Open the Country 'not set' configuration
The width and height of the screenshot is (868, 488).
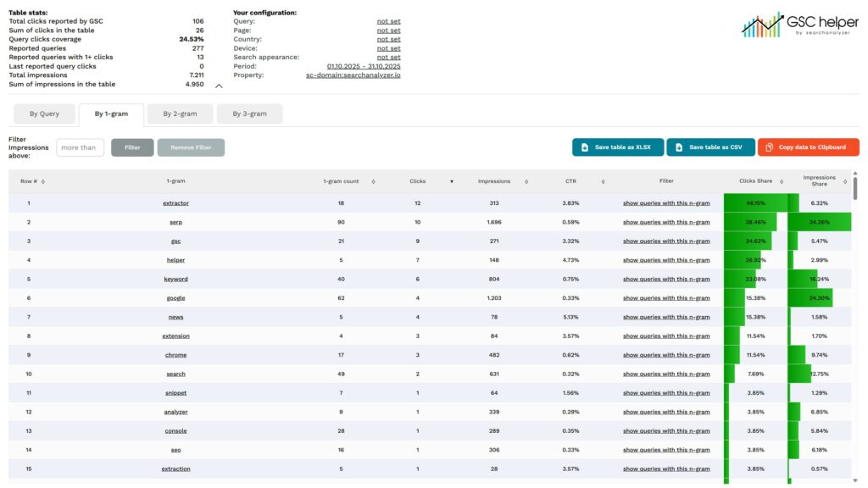(x=388, y=40)
